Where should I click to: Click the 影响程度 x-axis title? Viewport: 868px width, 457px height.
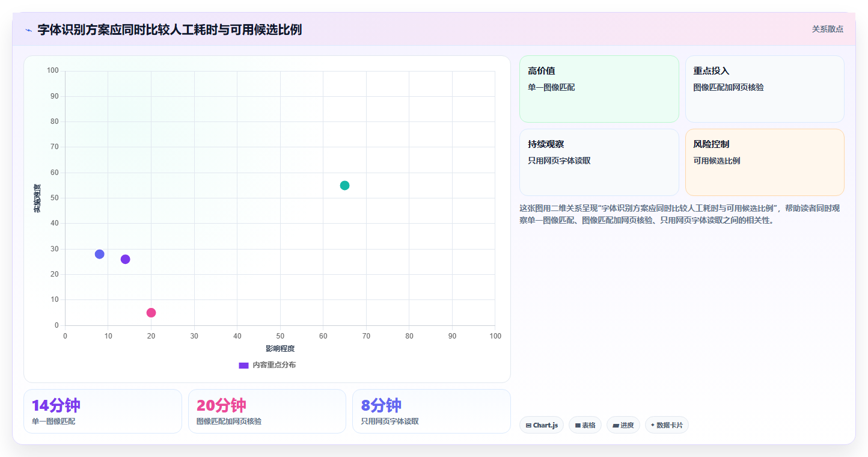coord(280,348)
